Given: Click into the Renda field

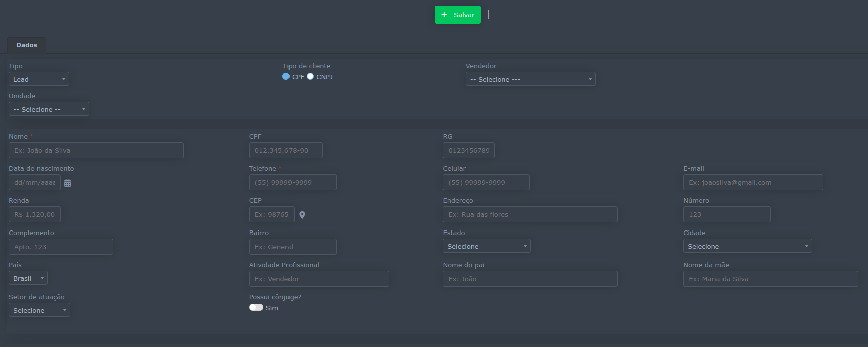Looking at the screenshot, I should pos(35,214).
